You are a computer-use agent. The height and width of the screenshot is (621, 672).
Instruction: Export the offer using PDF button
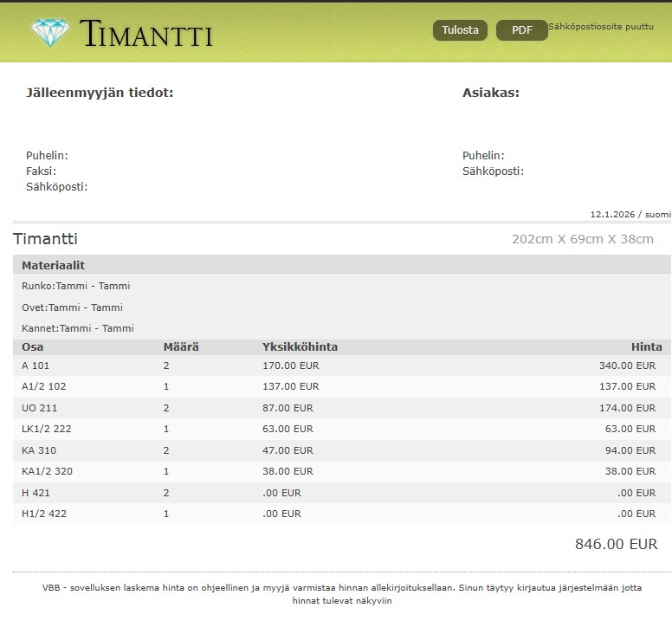[521, 30]
